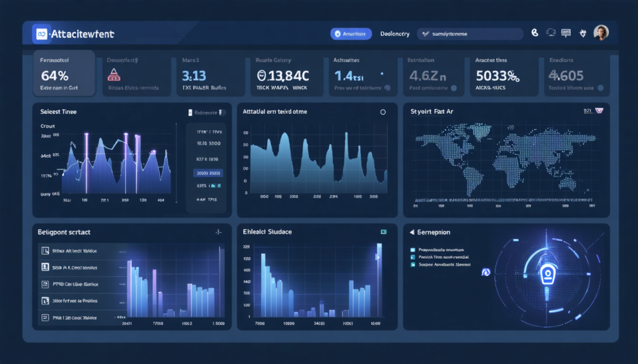Switch to the Amuritore tab pill
Viewport: 638px width, 364px height.
(x=350, y=33)
